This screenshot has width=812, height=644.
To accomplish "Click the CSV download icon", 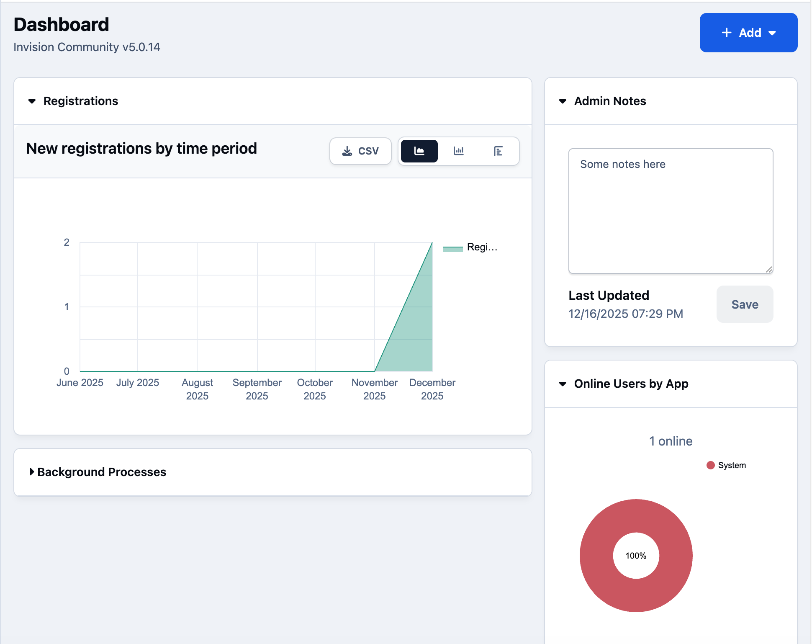I will pos(347,151).
